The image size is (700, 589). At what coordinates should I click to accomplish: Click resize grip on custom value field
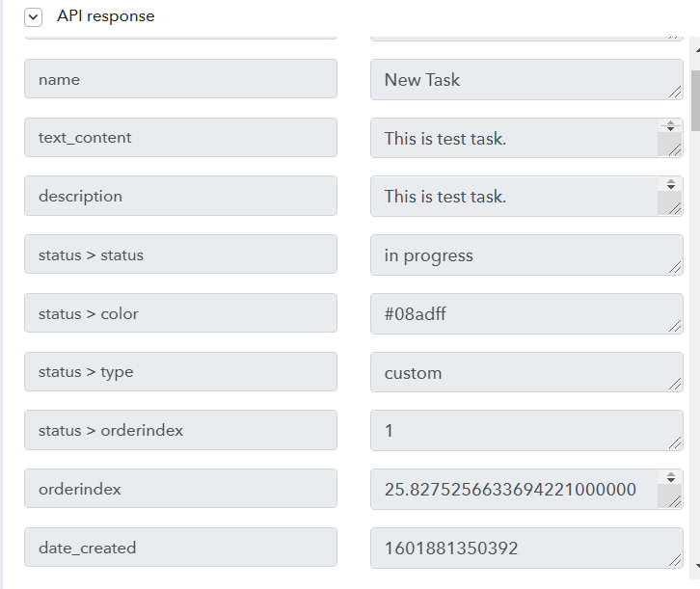(x=675, y=384)
